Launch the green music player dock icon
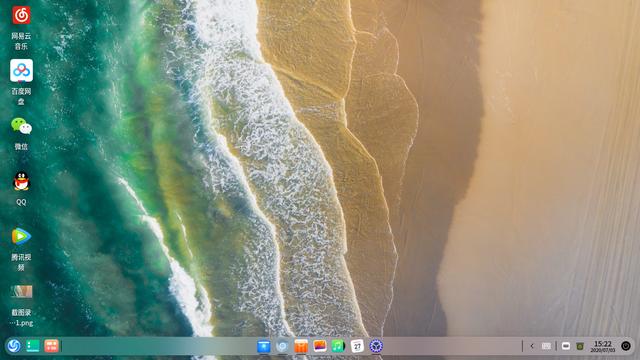Viewport: 640px width, 360px height. coord(338,347)
